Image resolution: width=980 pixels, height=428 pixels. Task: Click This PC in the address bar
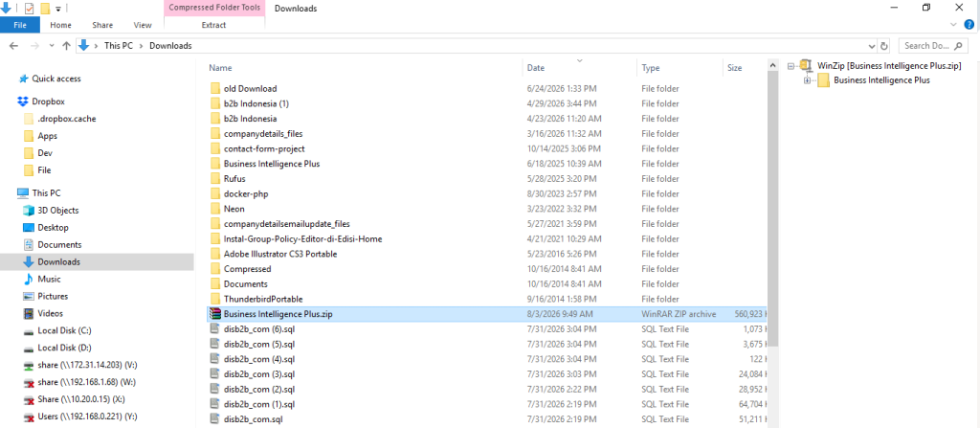[118, 46]
